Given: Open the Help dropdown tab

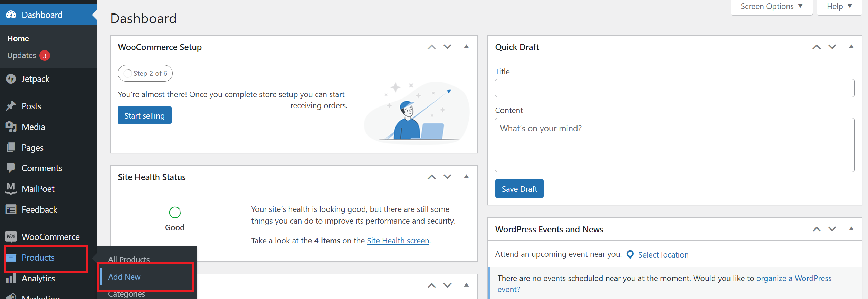Looking at the screenshot, I should pyautogui.click(x=839, y=7).
